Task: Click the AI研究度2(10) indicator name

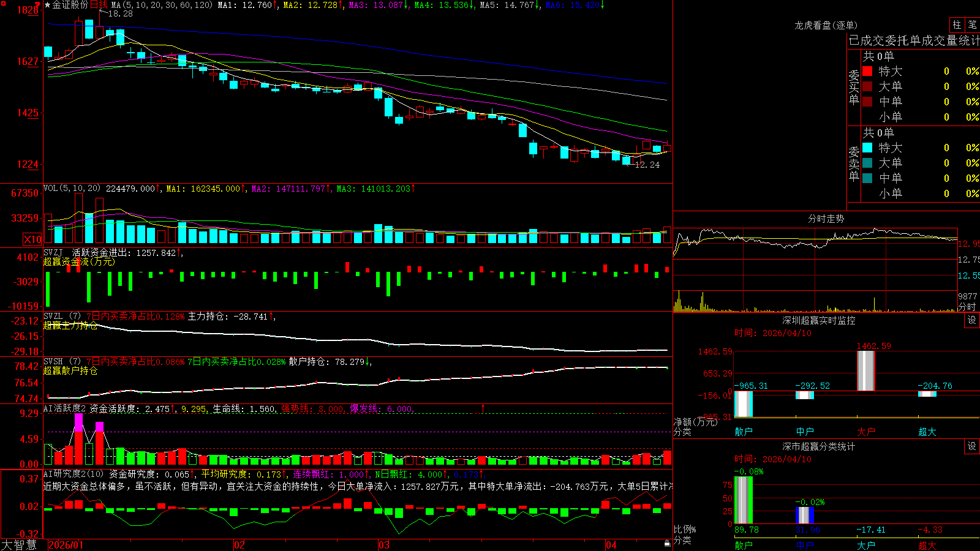Action: coord(73,474)
